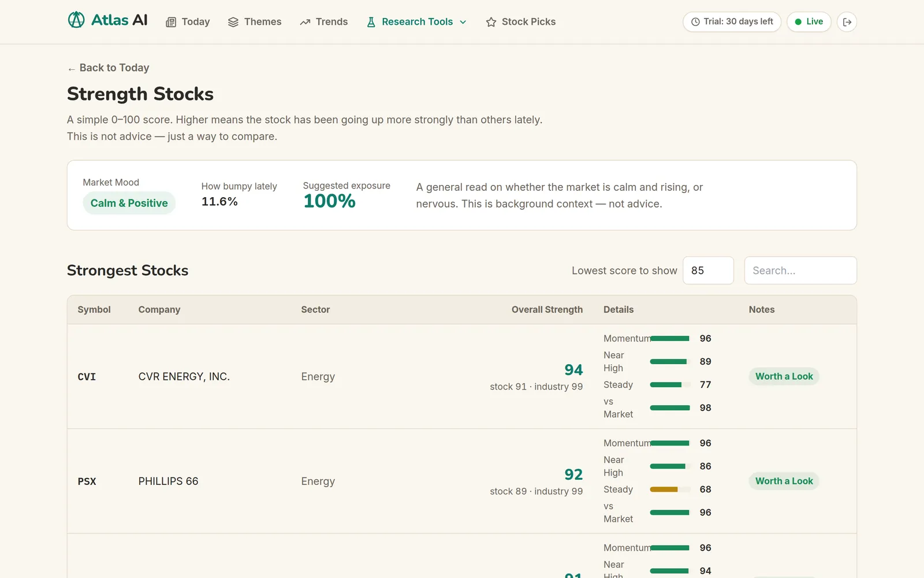Click the Trends arrow icon
This screenshot has width=924, height=578.
click(305, 22)
